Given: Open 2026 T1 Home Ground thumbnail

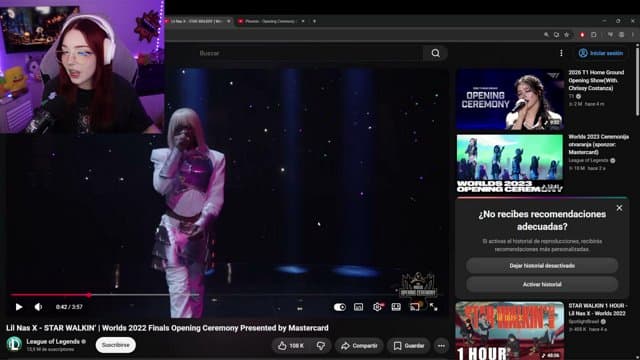Looking at the screenshot, I should pyautogui.click(x=510, y=100).
